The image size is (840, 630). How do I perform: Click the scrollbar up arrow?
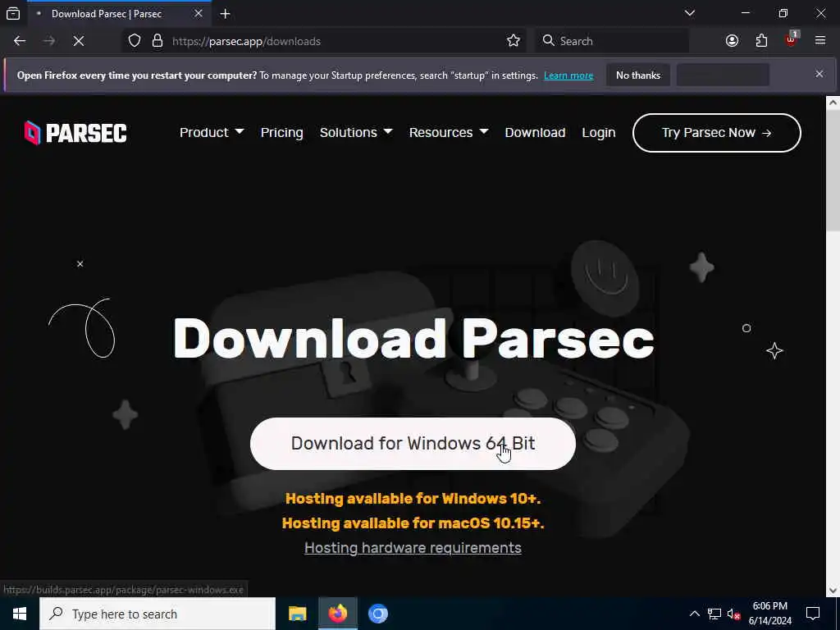click(833, 103)
